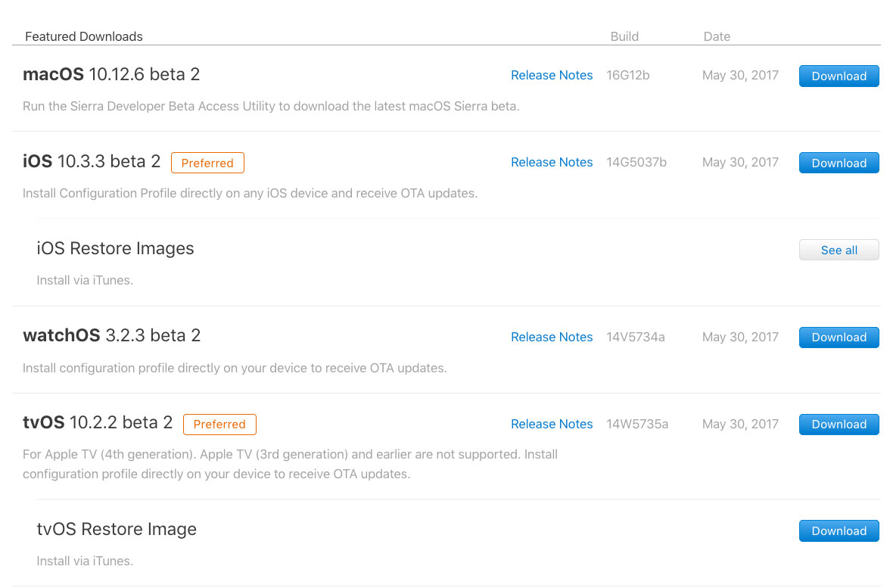The width and height of the screenshot is (890, 588).
Task: Click the Preferred badge next to iOS
Action: (x=207, y=163)
